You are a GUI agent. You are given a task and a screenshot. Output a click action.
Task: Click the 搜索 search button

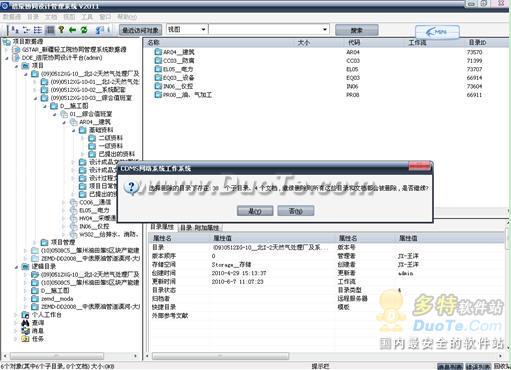point(356,30)
